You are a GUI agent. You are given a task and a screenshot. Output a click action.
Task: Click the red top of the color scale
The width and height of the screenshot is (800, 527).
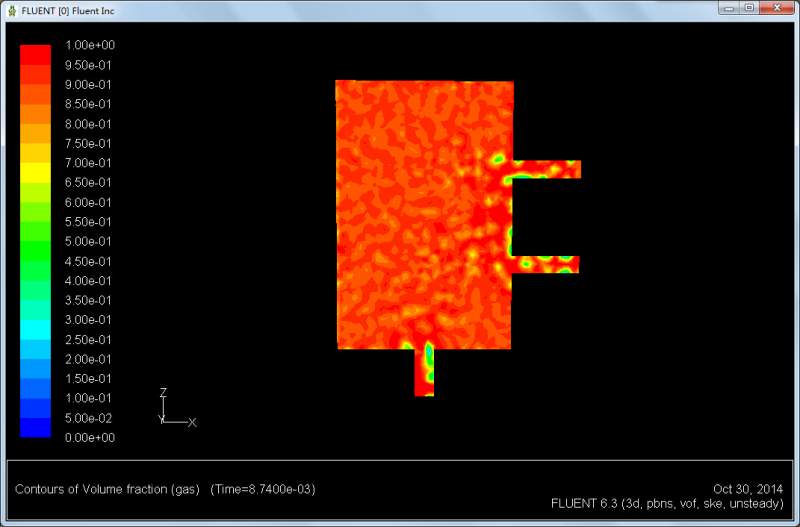35,55
